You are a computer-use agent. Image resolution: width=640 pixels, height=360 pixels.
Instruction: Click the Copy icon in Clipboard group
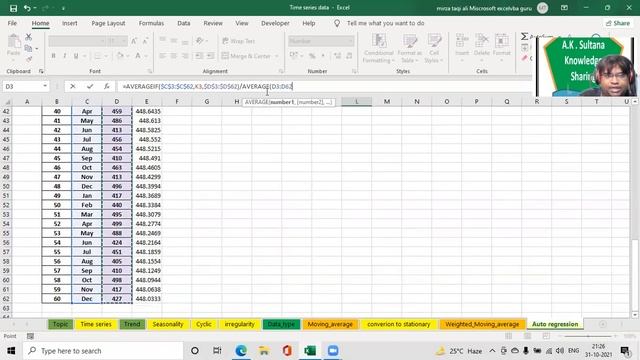pyautogui.click(x=28, y=49)
